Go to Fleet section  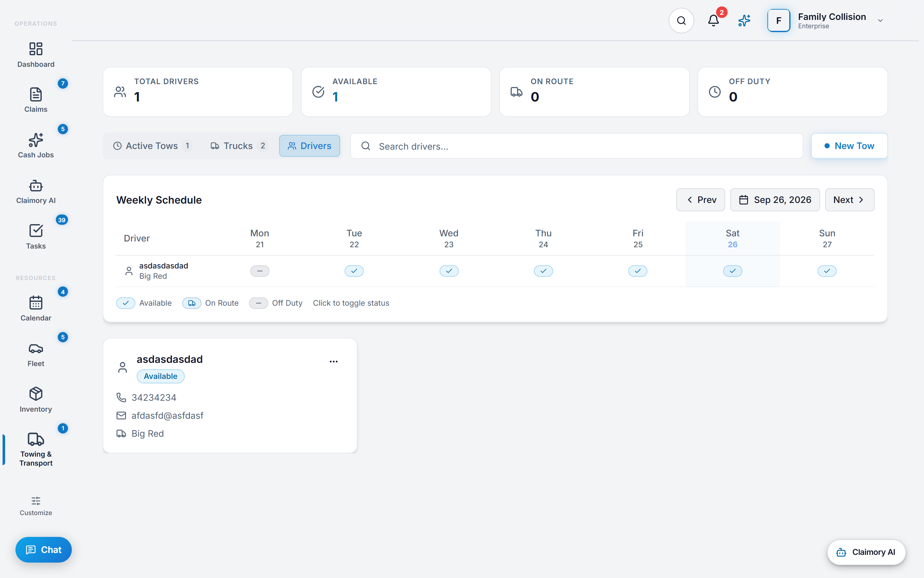tap(36, 355)
